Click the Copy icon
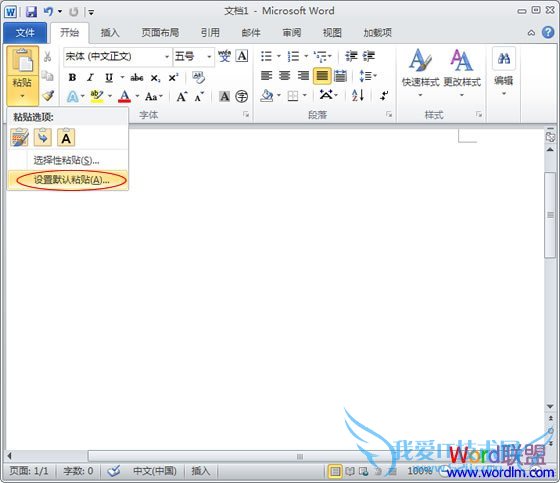The width and height of the screenshot is (560, 483). pyautogui.click(x=48, y=75)
